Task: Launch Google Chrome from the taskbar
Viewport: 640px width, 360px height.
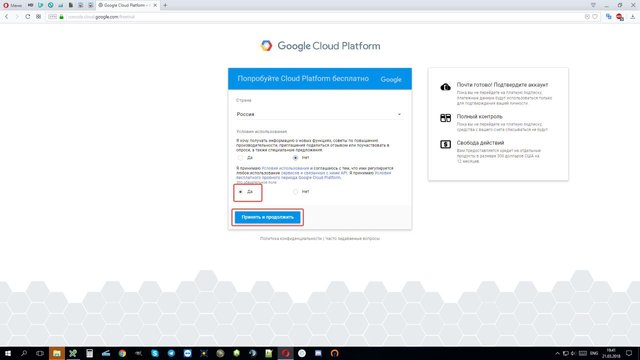Action: [x=122, y=353]
